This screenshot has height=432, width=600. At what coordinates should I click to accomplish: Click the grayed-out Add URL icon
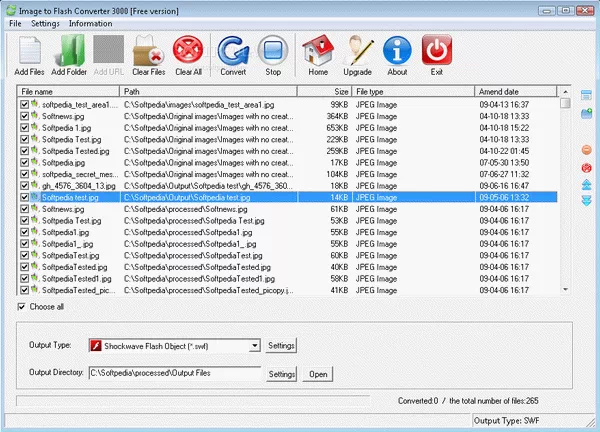[109, 49]
